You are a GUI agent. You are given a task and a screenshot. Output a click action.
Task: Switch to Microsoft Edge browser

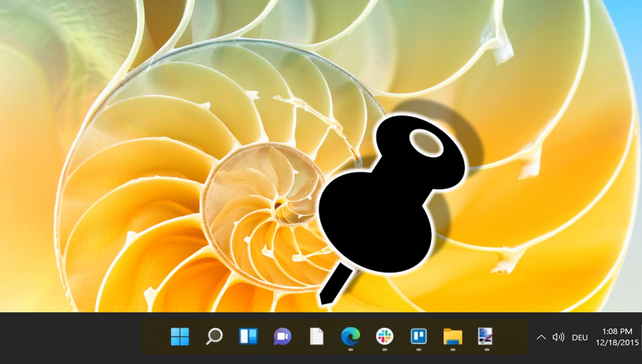point(350,337)
